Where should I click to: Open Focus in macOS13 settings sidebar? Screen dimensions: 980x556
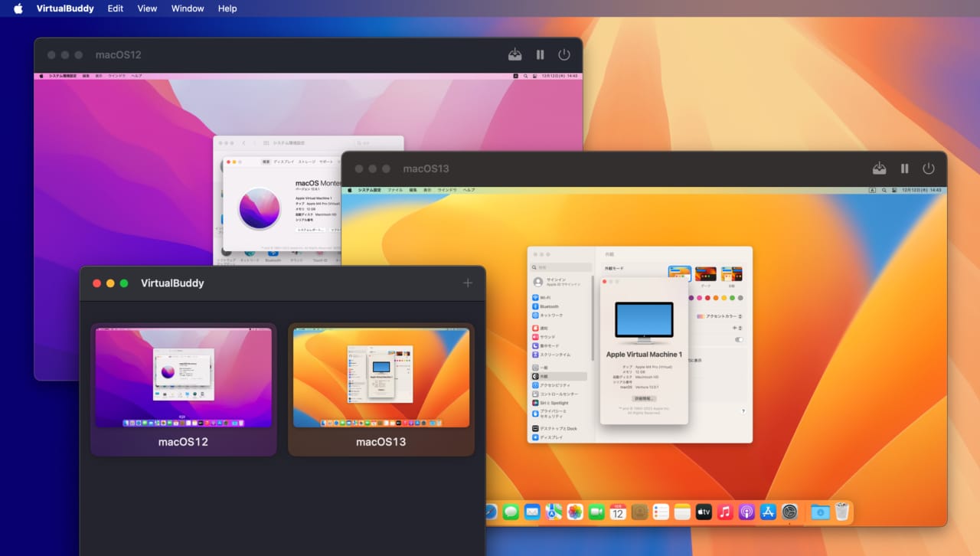click(x=558, y=345)
